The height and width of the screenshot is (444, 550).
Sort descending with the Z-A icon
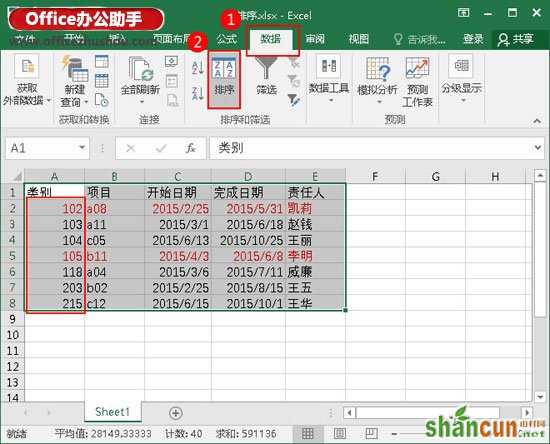pyautogui.click(x=198, y=94)
